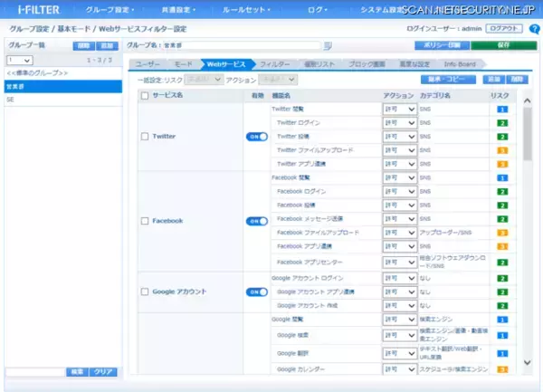Click risk badge 3 for Google カレンダー
The height and width of the screenshot is (392, 543).
coord(501,369)
